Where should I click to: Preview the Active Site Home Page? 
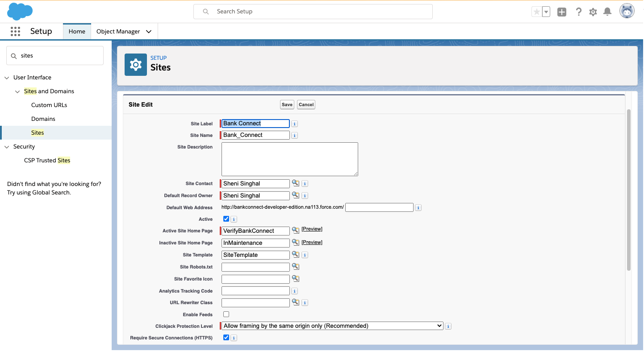pos(312,229)
